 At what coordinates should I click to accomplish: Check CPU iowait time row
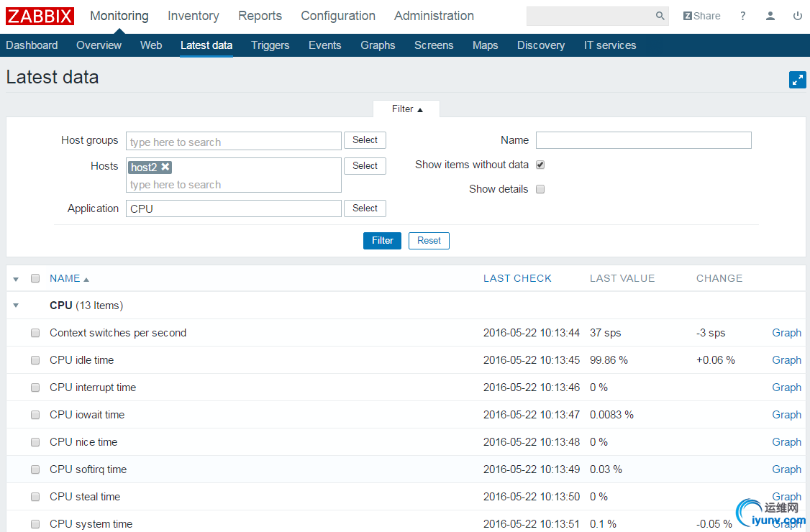pos(35,415)
